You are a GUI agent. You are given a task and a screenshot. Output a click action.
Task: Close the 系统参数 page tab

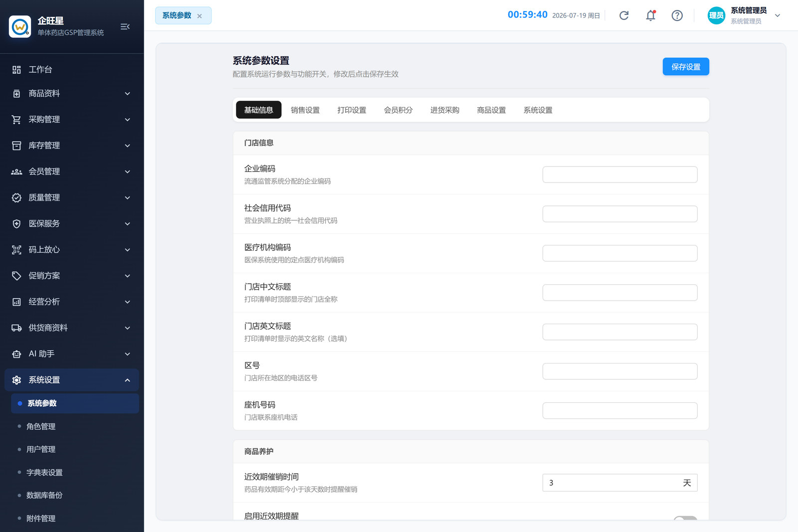[199, 16]
